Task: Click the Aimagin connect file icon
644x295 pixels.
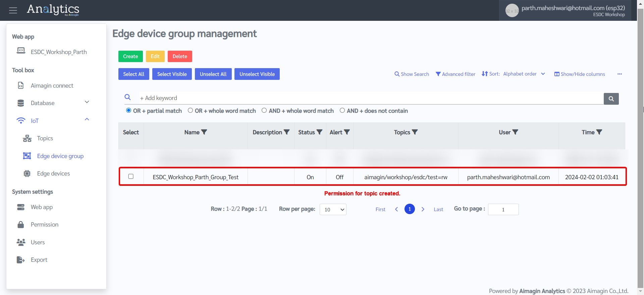Action: [x=21, y=86]
